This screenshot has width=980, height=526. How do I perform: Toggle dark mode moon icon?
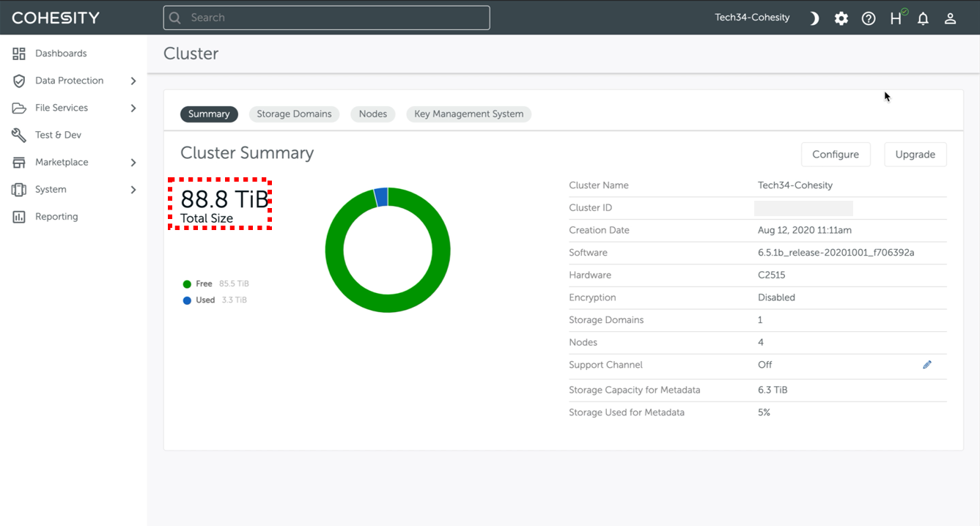814,18
